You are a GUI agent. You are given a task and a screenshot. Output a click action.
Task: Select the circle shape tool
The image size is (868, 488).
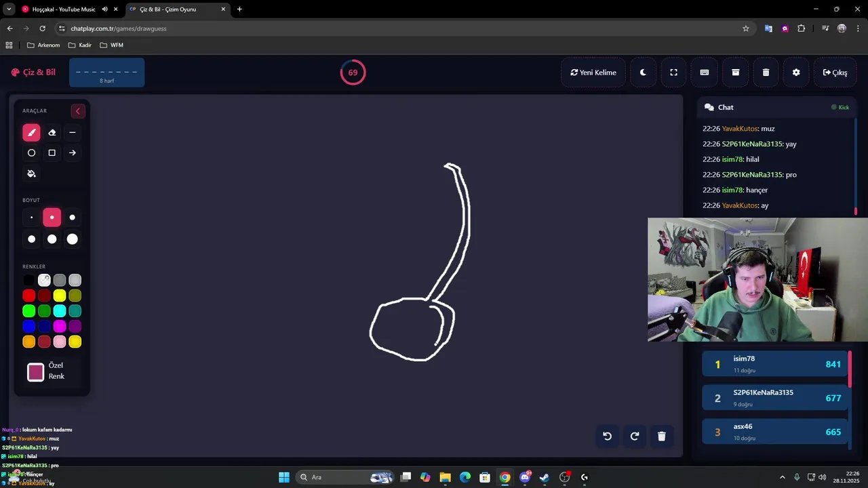pyautogui.click(x=31, y=153)
